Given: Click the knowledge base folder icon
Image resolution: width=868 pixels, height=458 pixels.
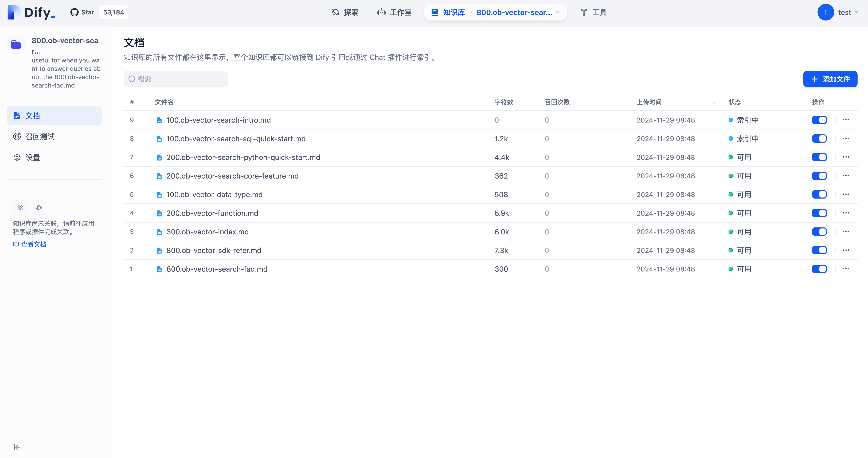Looking at the screenshot, I should pos(16,44).
